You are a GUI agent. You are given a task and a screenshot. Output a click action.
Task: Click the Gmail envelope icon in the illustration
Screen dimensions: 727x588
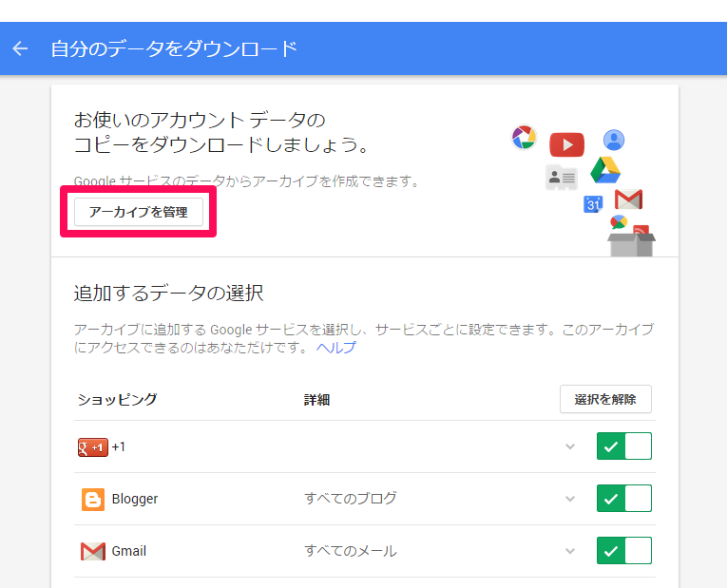(628, 199)
